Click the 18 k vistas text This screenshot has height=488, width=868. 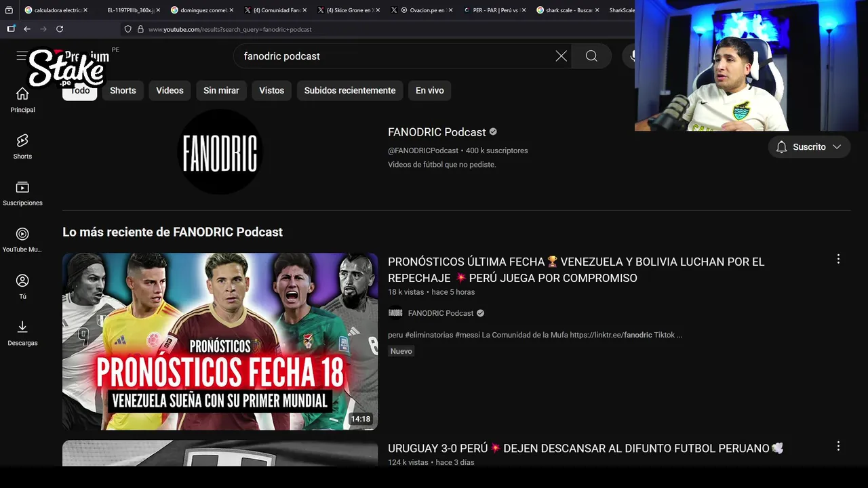coord(406,292)
